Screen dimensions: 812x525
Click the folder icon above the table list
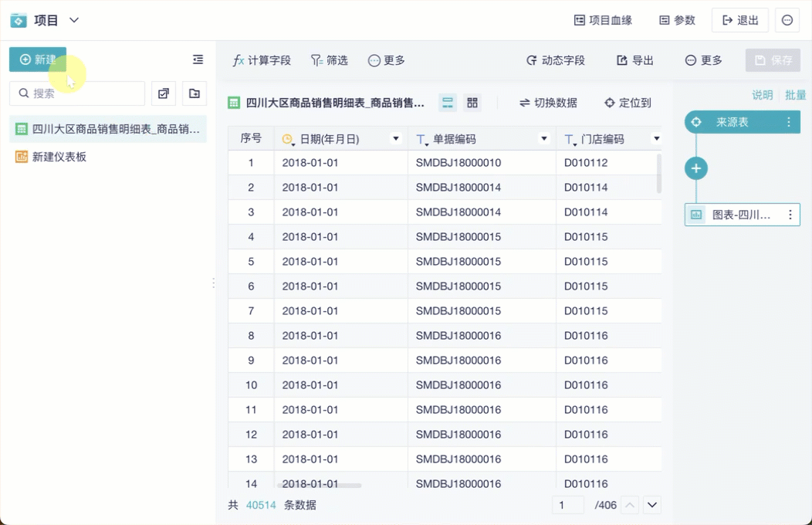(194, 93)
